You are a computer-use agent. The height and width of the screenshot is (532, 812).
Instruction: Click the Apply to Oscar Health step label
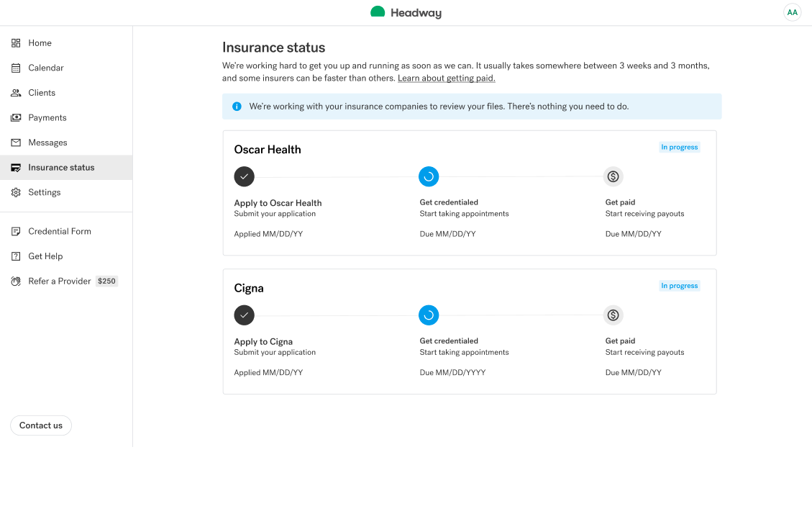tap(278, 203)
